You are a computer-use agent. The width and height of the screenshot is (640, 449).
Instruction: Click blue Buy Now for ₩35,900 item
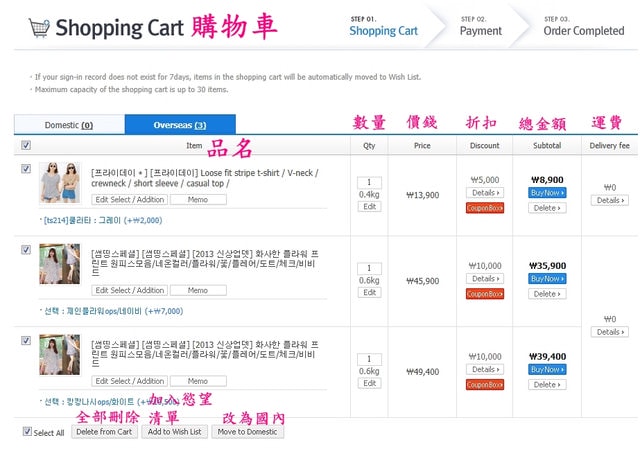click(547, 279)
